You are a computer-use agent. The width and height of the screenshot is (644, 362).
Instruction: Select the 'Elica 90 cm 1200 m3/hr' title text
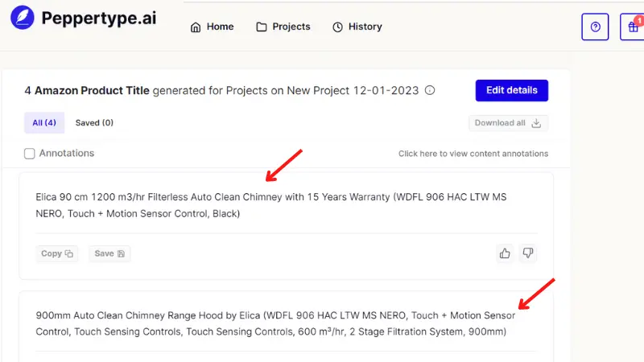click(x=271, y=205)
